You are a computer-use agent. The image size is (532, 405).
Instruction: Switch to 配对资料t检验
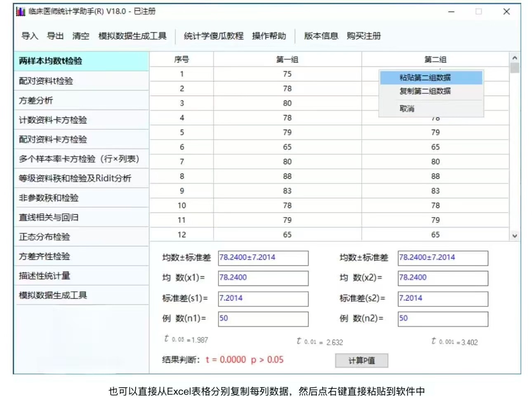click(81, 81)
